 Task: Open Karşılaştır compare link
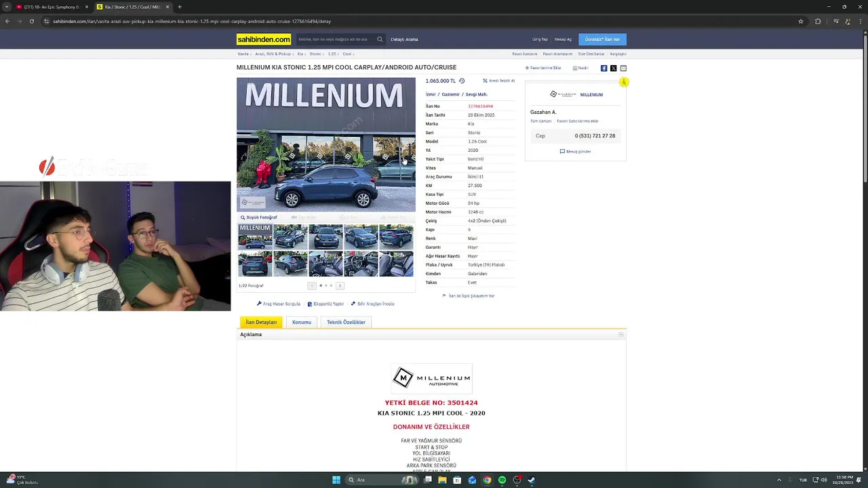(x=618, y=54)
